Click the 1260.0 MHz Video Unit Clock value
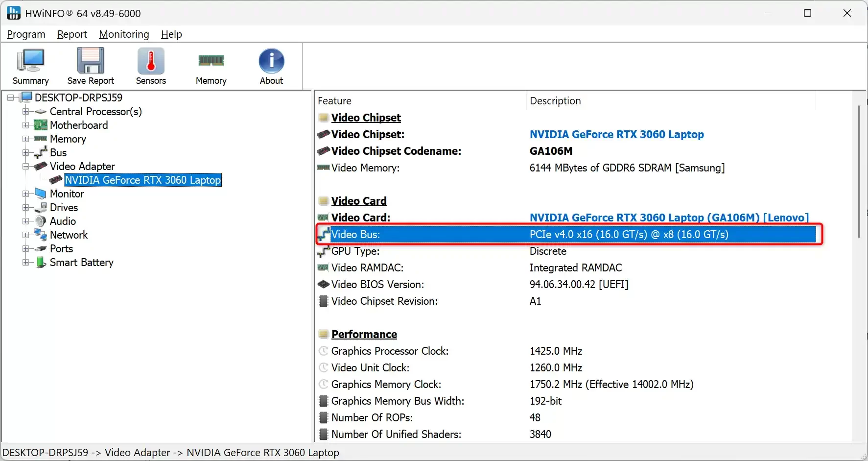Image resolution: width=868 pixels, height=461 pixels. click(x=556, y=367)
